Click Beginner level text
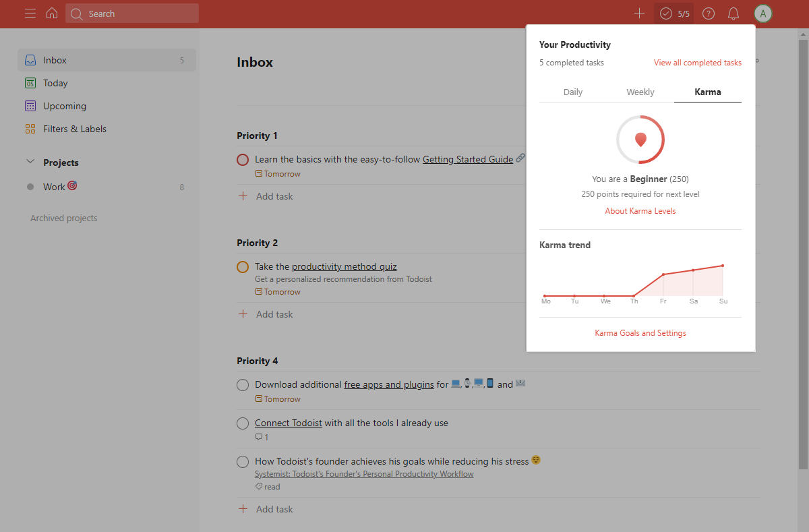809x532 pixels. click(x=649, y=179)
